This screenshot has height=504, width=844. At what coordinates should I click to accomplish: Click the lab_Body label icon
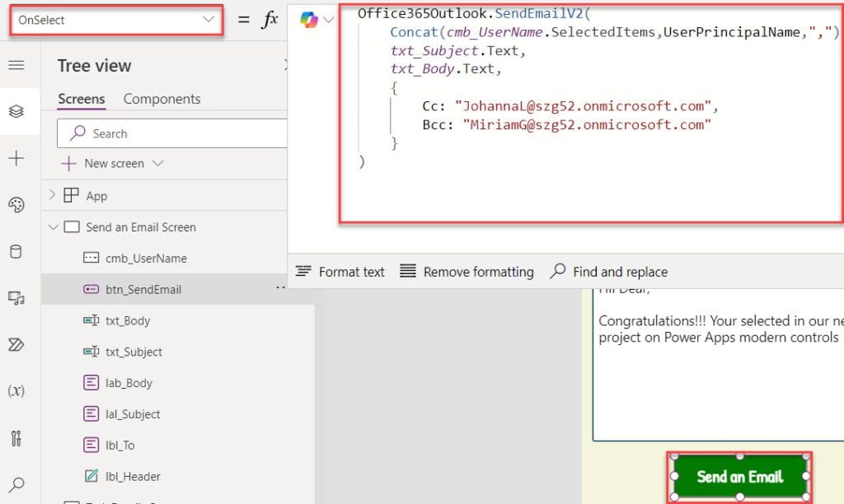pyautogui.click(x=91, y=382)
